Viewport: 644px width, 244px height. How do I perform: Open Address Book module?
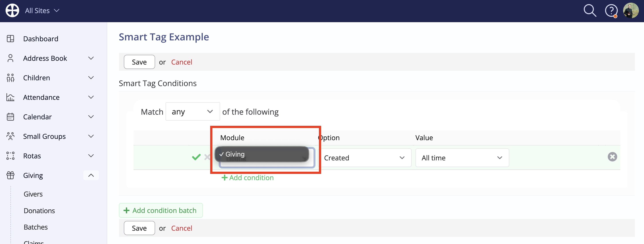click(x=45, y=58)
